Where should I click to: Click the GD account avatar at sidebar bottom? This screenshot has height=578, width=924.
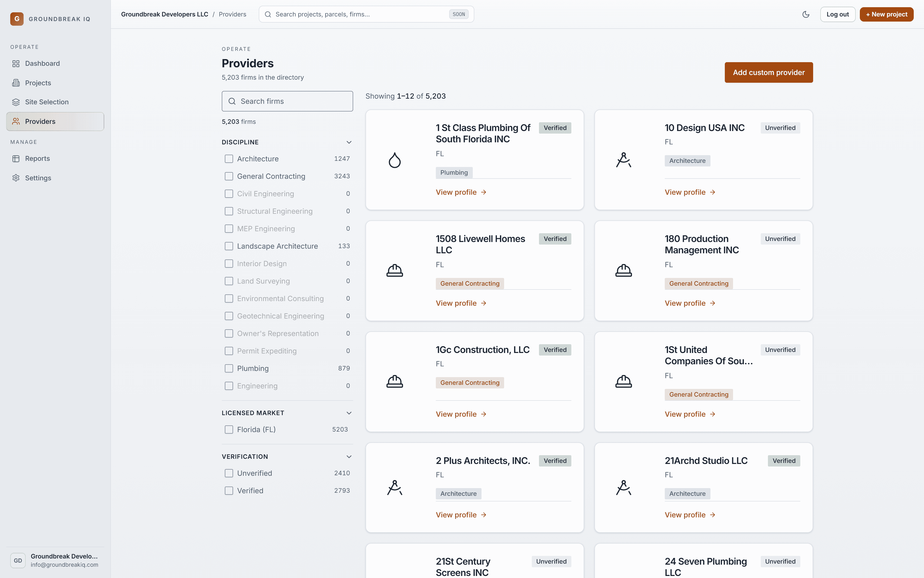click(18, 561)
